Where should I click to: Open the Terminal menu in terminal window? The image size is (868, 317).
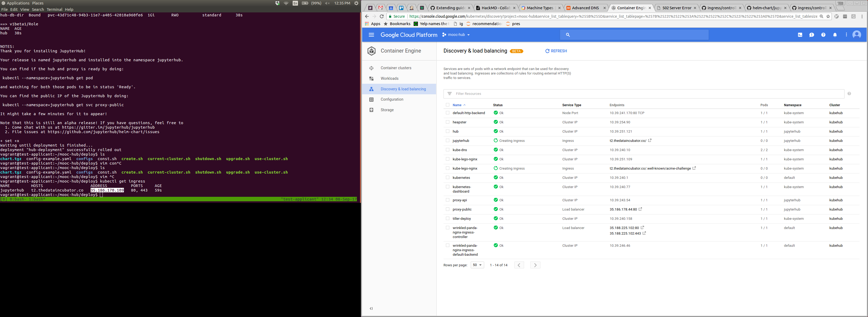(x=55, y=10)
